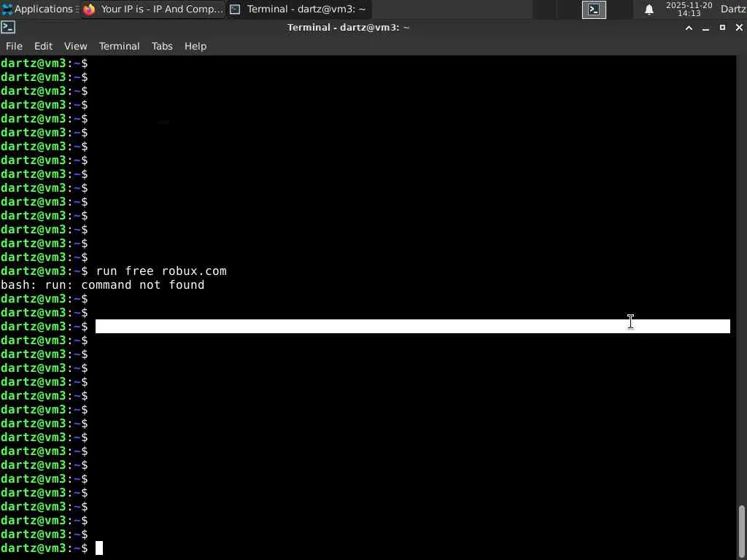Show the calendar from the date and time clock
Screen dimensions: 747x560
(689, 9)
